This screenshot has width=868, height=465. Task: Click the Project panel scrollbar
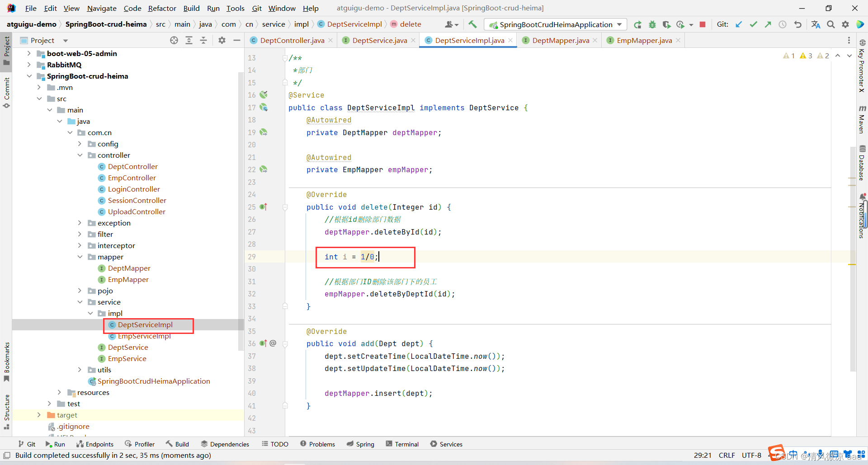point(241,211)
